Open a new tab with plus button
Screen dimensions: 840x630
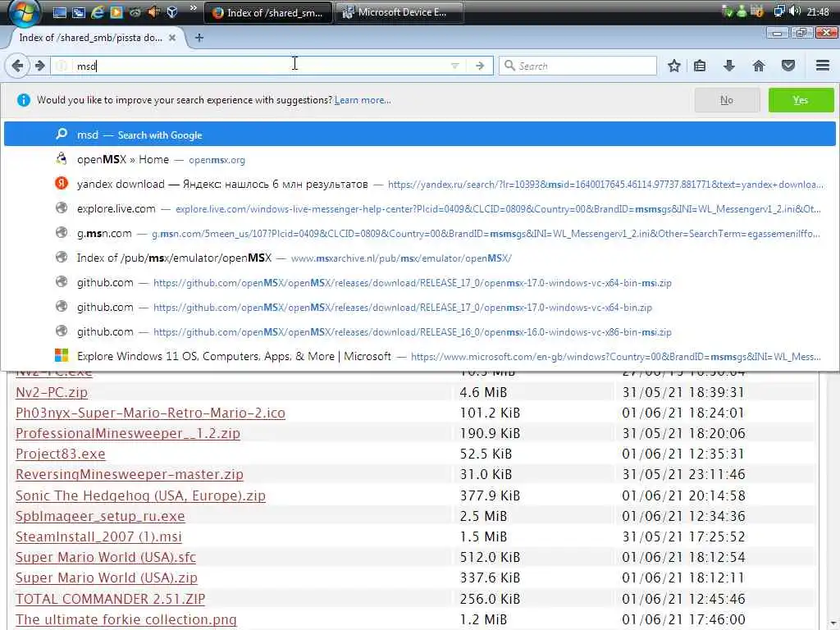(x=199, y=38)
